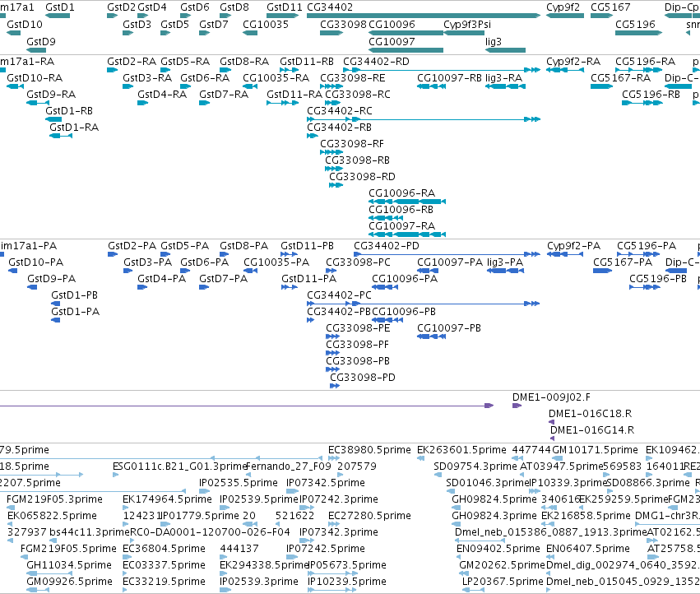700x594 pixels.
Task: Select EST EN09402.5prime
Action: coord(498,549)
